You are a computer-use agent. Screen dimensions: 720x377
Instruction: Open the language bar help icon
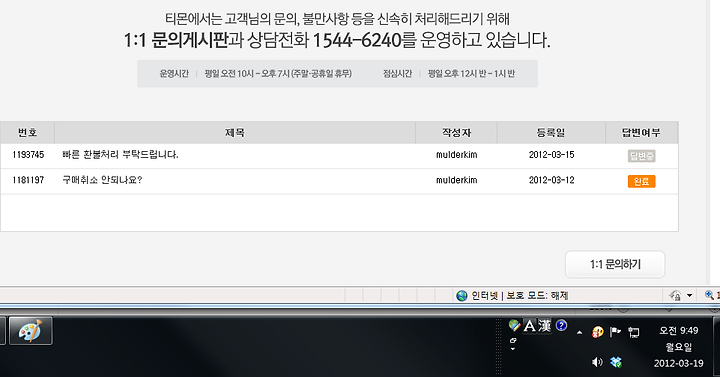click(x=561, y=325)
